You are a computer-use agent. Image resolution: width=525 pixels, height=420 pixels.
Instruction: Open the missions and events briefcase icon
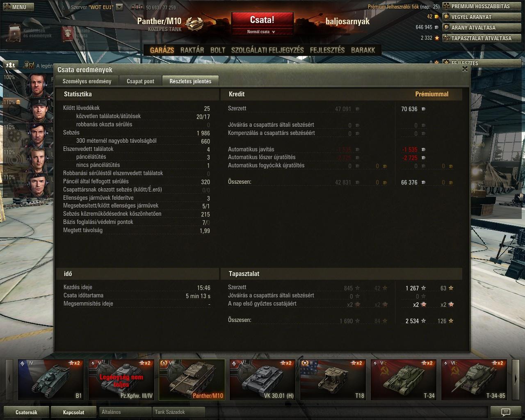(15, 33)
